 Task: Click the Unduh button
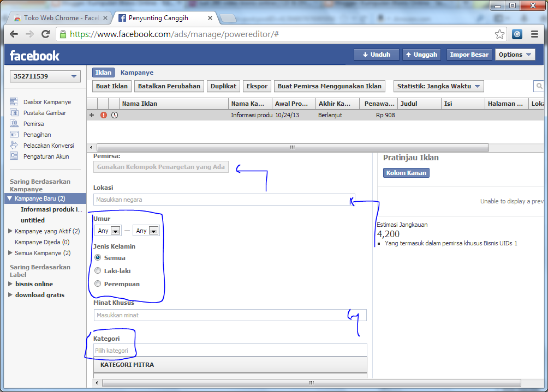click(377, 55)
